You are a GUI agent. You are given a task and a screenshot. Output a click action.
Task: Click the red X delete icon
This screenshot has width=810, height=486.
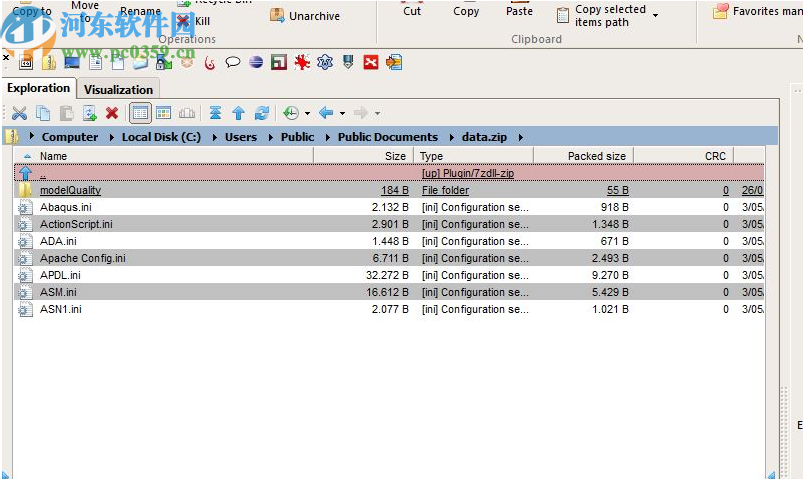click(x=112, y=113)
